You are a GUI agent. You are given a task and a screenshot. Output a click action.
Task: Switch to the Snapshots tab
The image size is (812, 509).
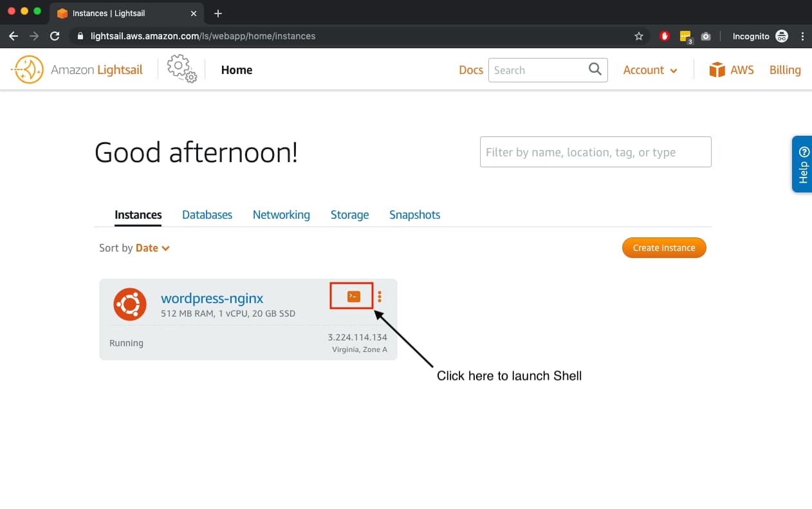click(x=415, y=215)
